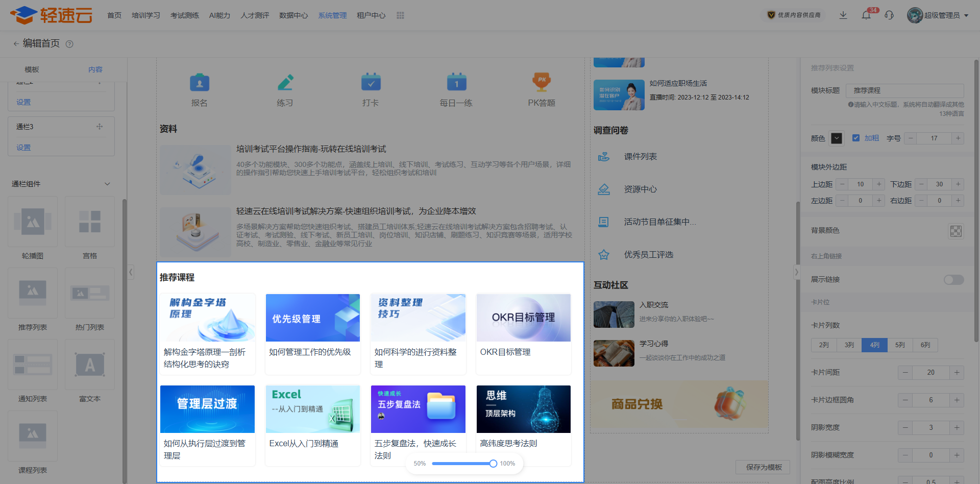Select the 轮播图 carousel component
The height and width of the screenshot is (484, 980).
33,223
